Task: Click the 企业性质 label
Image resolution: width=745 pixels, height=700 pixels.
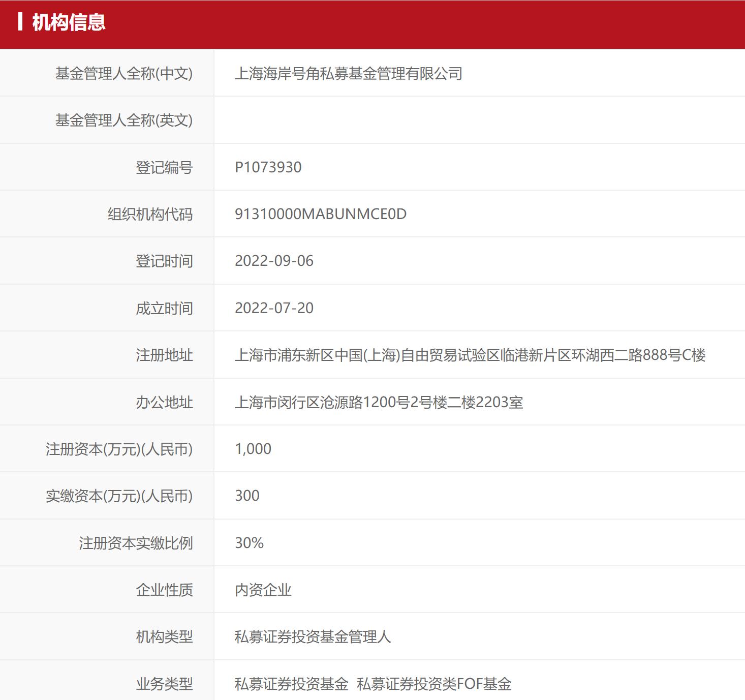Action: 164,590
